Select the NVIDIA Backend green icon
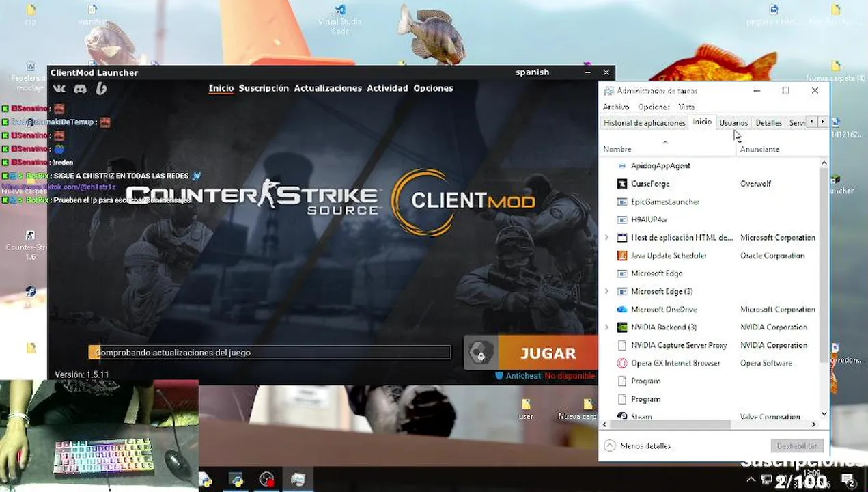The width and height of the screenshot is (868, 492). (x=621, y=327)
